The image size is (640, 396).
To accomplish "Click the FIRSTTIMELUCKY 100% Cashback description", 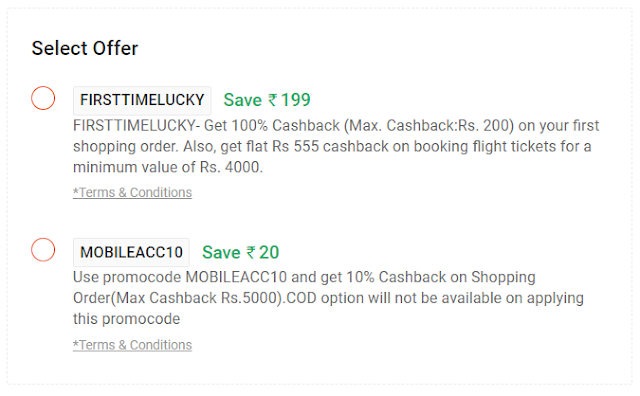I will coord(336,146).
